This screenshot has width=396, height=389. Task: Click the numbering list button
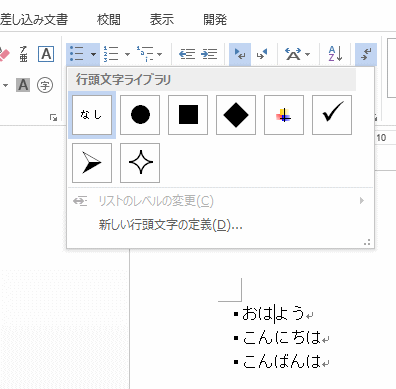click(x=111, y=54)
